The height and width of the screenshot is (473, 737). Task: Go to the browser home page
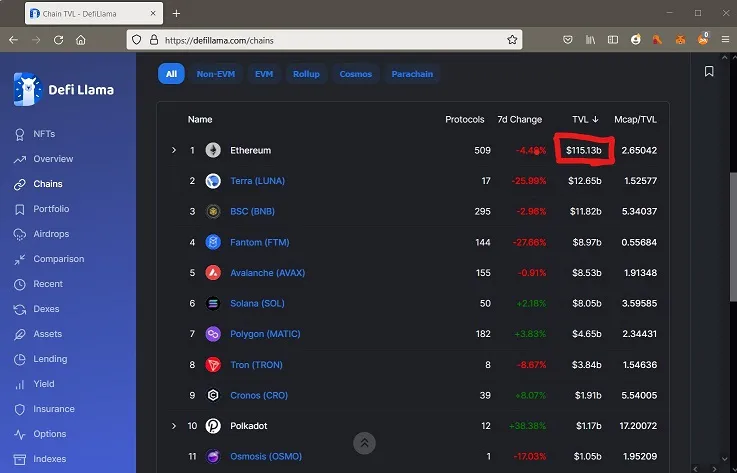click(x=81, y=40)
